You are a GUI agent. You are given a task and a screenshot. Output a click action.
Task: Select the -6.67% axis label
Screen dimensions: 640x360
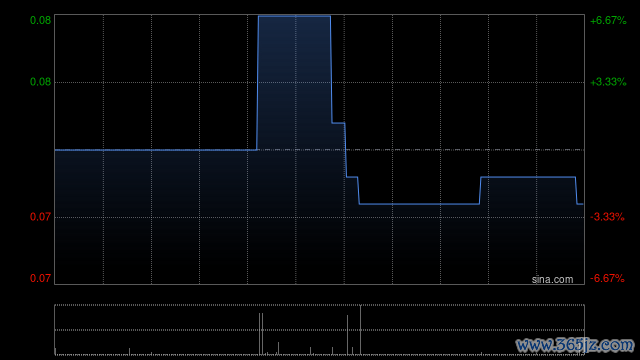point(607,278)
